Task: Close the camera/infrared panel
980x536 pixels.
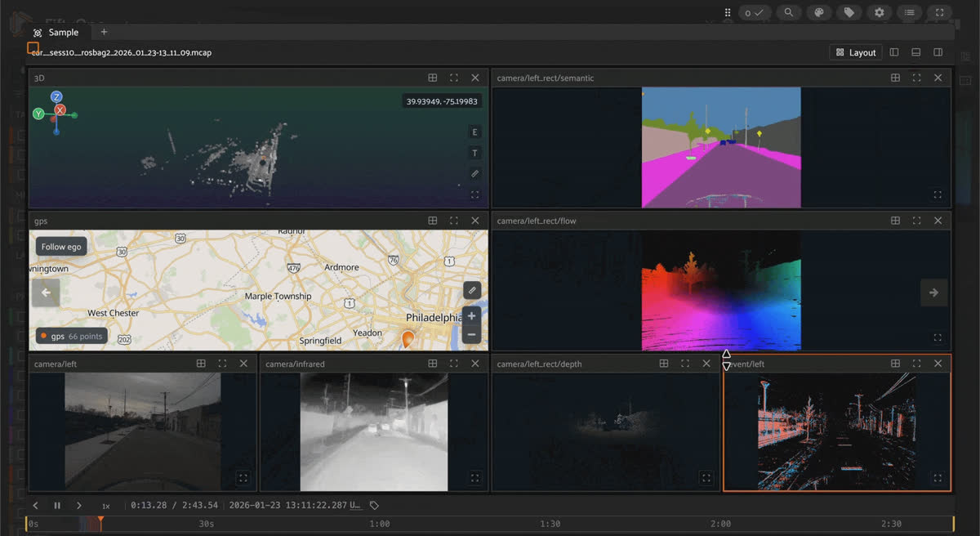Action: tap(475, 364)
